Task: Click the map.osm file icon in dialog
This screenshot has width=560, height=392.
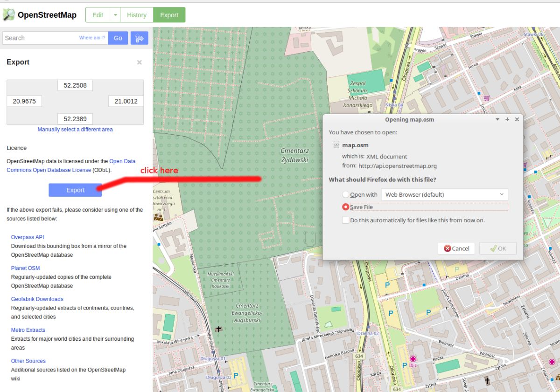Action: 336,145
